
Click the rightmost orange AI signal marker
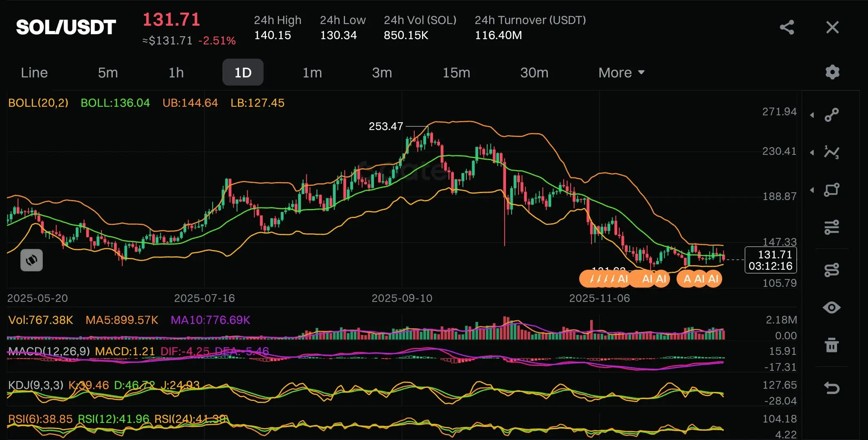coord(714,279)
